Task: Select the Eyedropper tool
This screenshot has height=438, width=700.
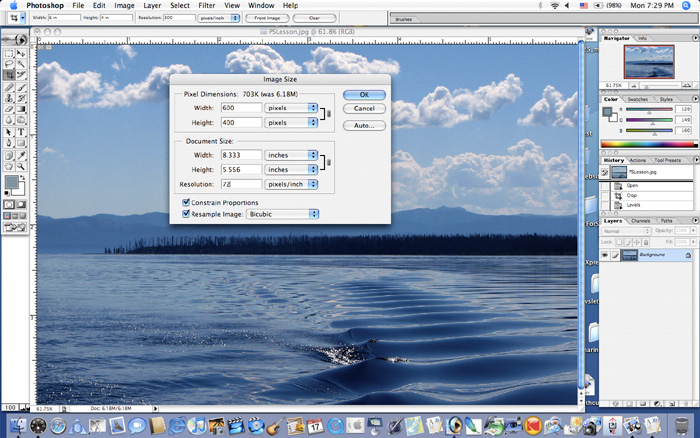Action: 21,155
